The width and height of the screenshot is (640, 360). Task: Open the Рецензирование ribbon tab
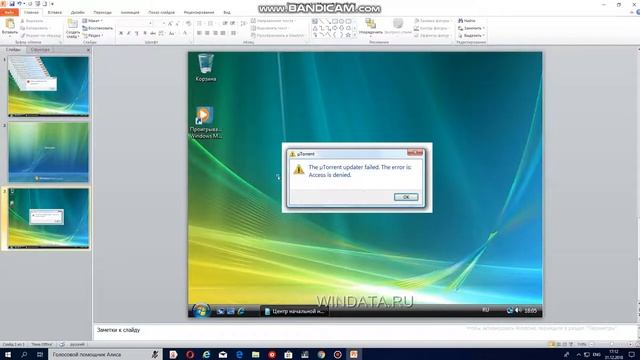pyautogui.click(x=199, y=12)
